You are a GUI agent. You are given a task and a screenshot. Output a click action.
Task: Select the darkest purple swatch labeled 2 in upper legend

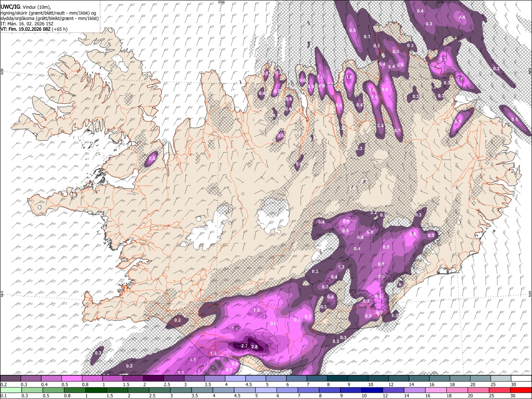point(153,378)
